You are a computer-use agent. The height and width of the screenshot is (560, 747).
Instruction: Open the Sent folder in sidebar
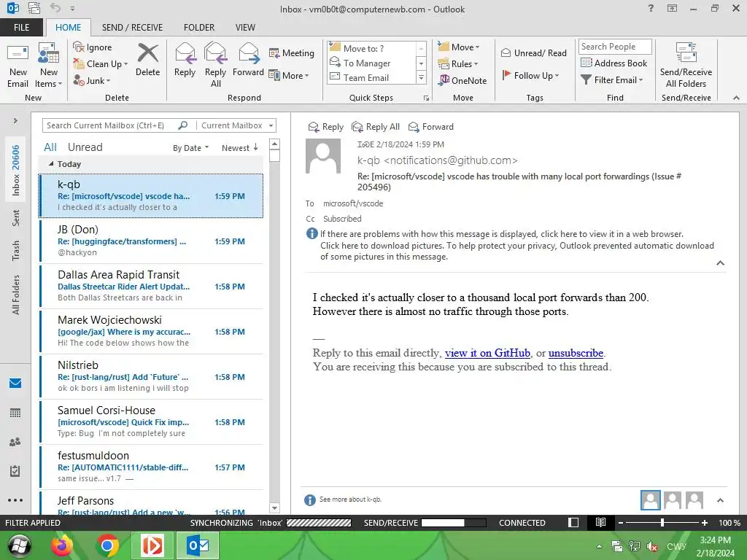click(16, 218)
